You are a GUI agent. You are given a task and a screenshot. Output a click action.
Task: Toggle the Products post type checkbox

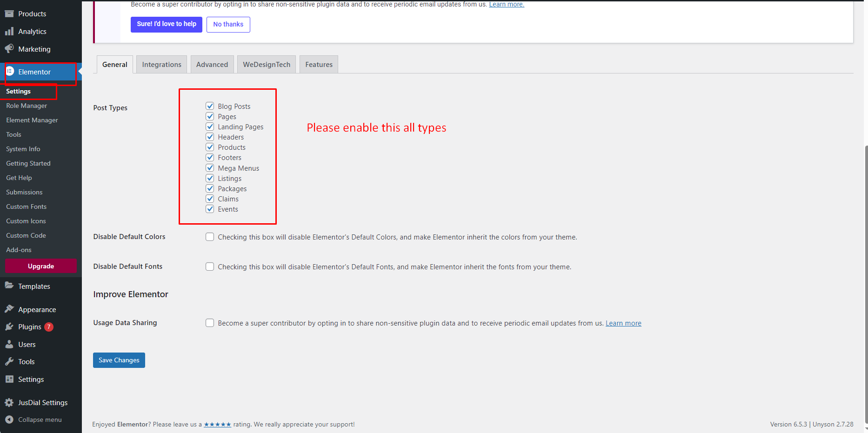coord(210,147)
